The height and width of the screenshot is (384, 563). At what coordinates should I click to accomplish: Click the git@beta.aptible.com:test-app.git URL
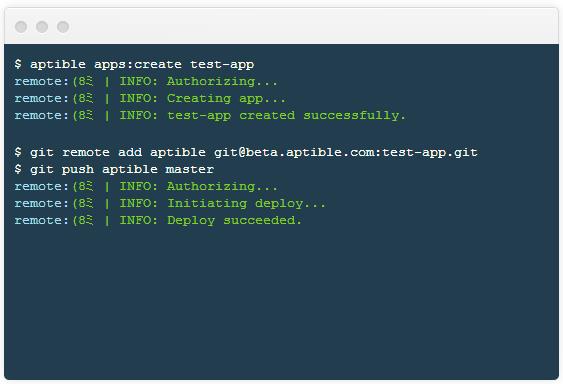pyautogui.click(x=345, y=153)
